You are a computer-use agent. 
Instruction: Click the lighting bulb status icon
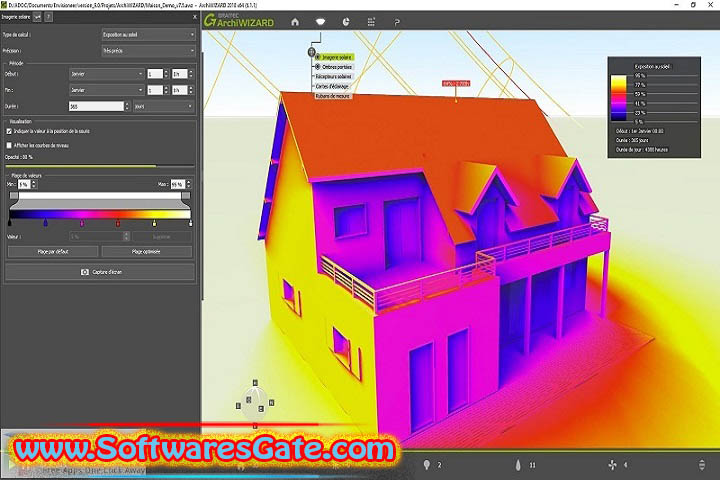click(427, 465)
